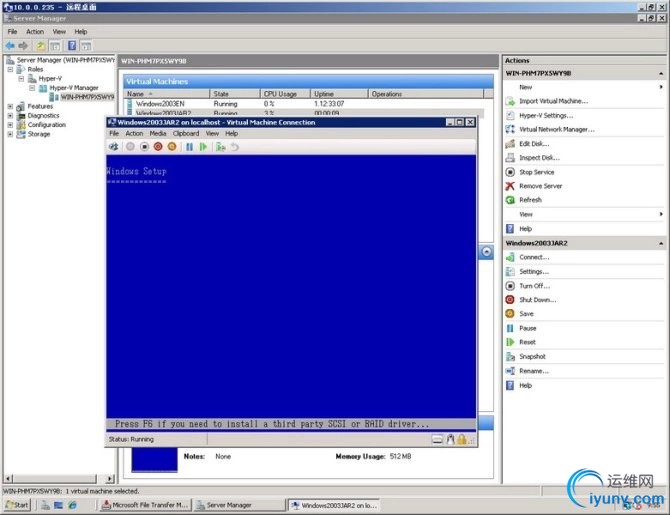Switch to Server Manager taskbar button
Viewport: 670px width, 515px height.
pyautogui.click(x=238, y=505)
